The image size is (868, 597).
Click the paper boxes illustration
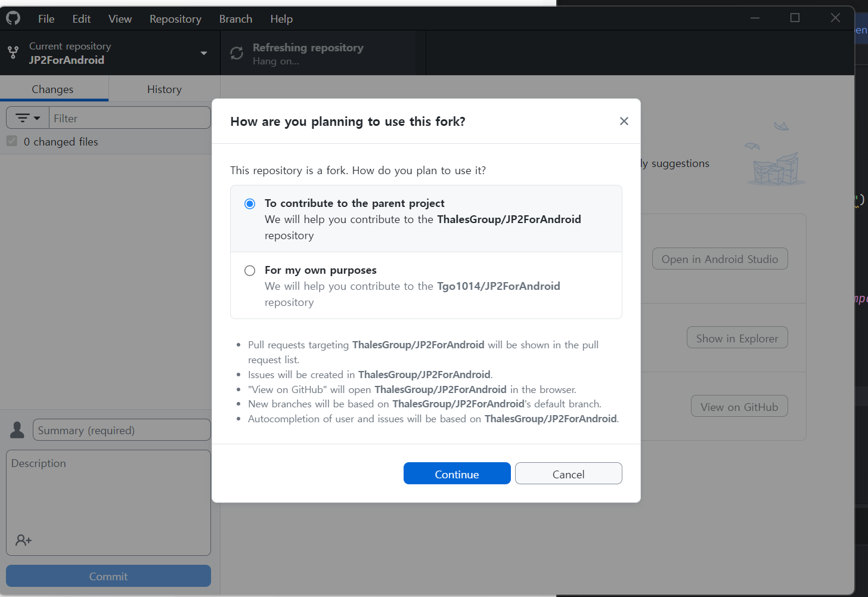click(776, 154)
